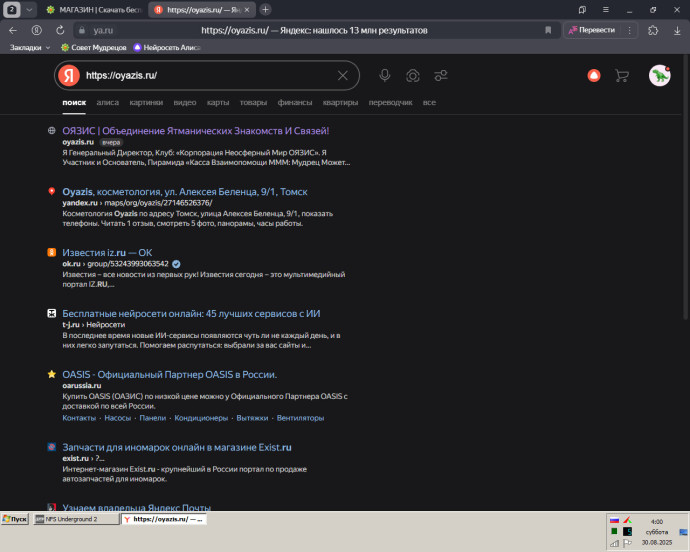This screenshot has height=552, width=690.
Task: Close the oyazis.ru Yandex tab
Action: pos(247,10)
